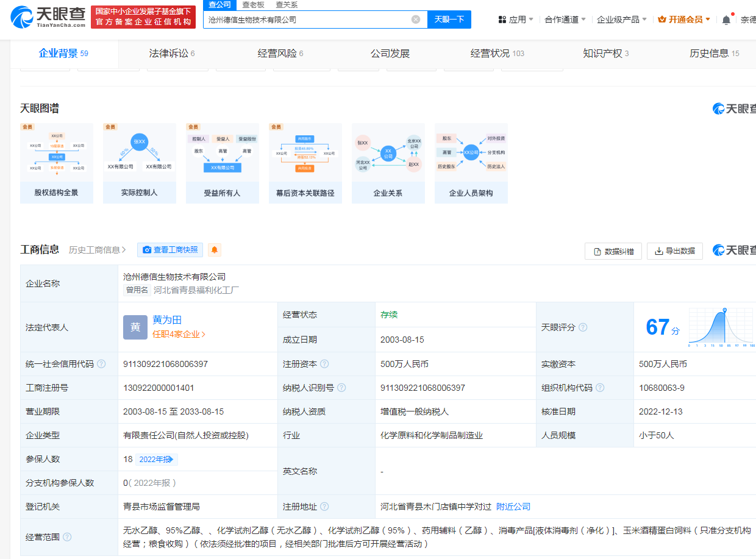Click the credit code 911309221068006397 in 统一社会信用代码 row

(x=165, y=364)
